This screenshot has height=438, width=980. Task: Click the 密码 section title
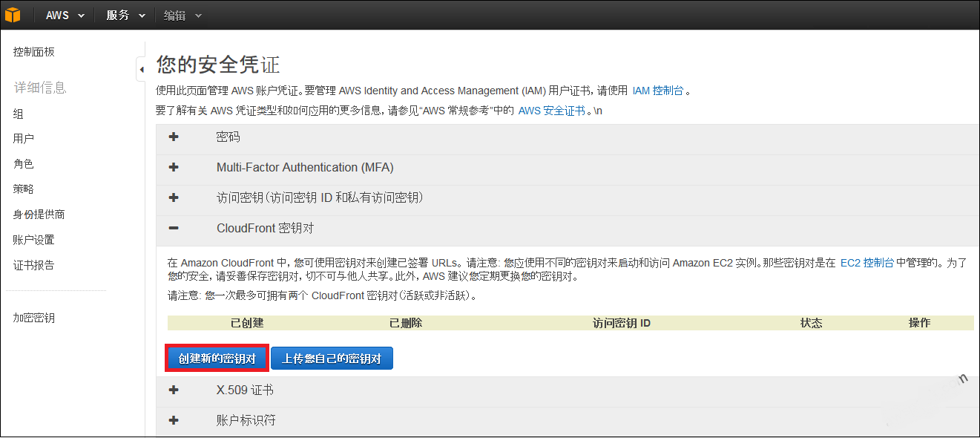228,137
